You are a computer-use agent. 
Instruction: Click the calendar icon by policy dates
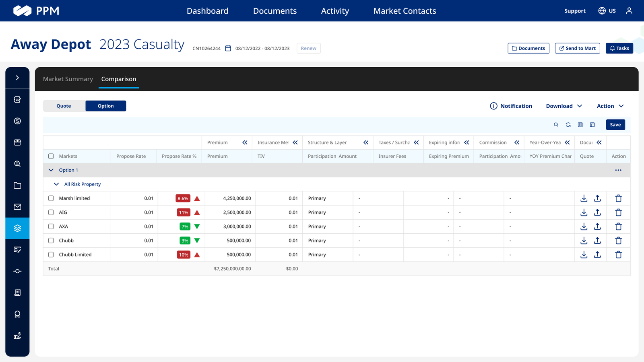228,48
